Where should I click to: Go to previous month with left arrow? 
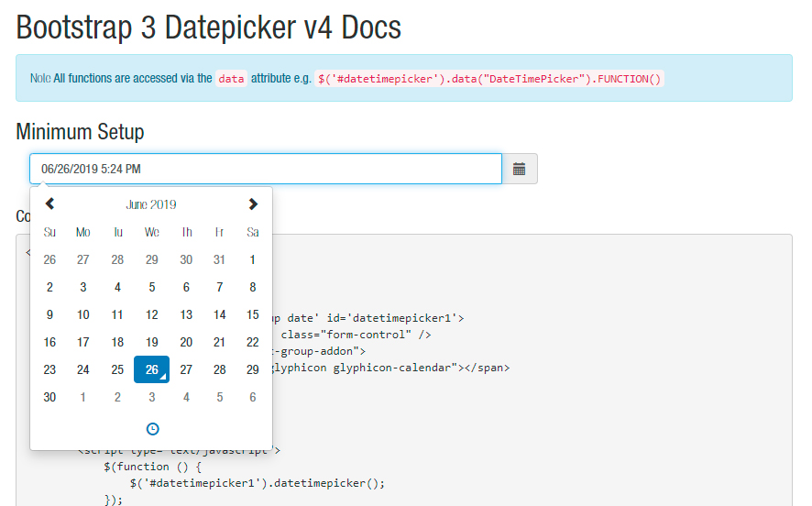49,204
